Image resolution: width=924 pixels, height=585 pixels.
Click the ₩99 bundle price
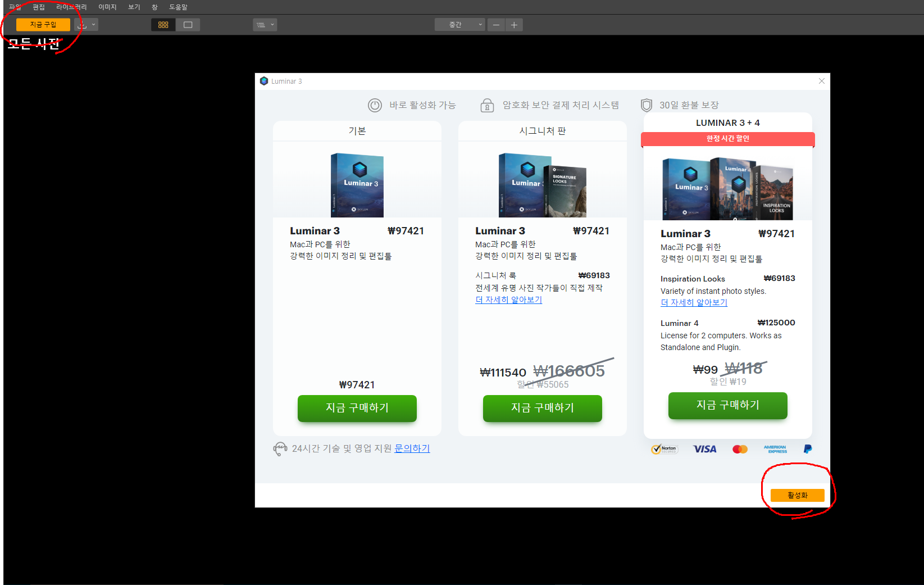(x=705, y=369)
